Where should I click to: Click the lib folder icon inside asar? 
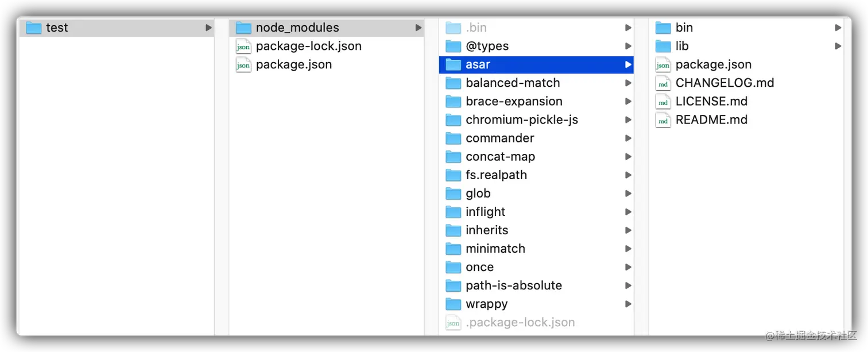[x=663, y=46]
